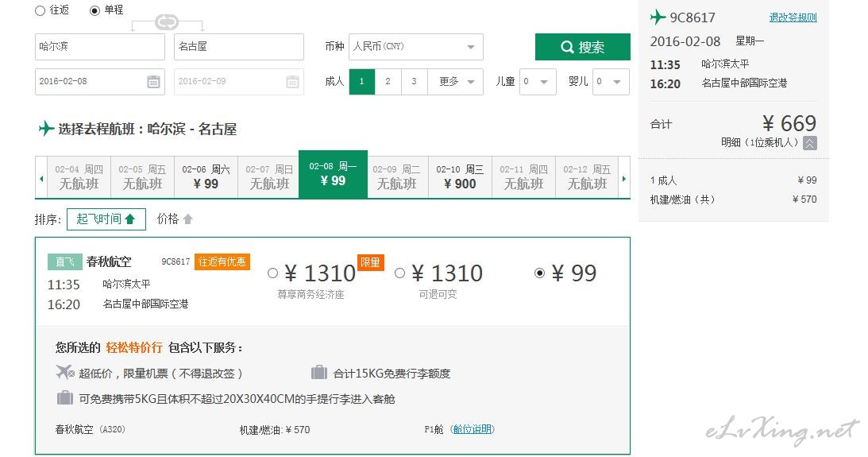Screen dimensions: 868x457
Task: Choose the ¥1310 可退可变 fare
Action: pyautogui.click(x=399, y=273)
